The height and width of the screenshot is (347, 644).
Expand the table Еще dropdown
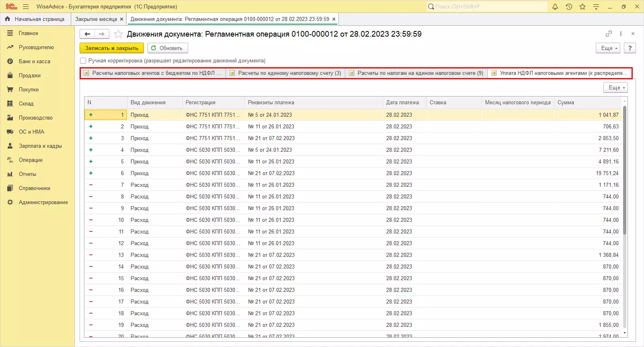615,87
